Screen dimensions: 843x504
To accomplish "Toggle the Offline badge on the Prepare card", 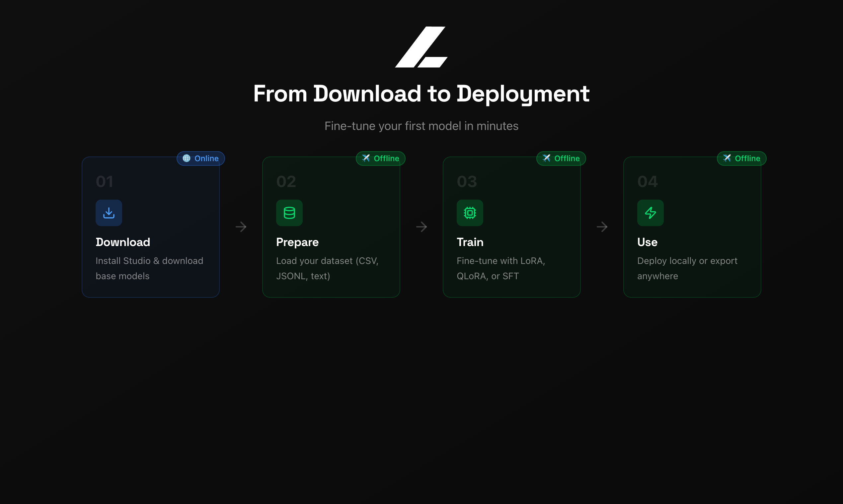I will click(x=380, y=158).
